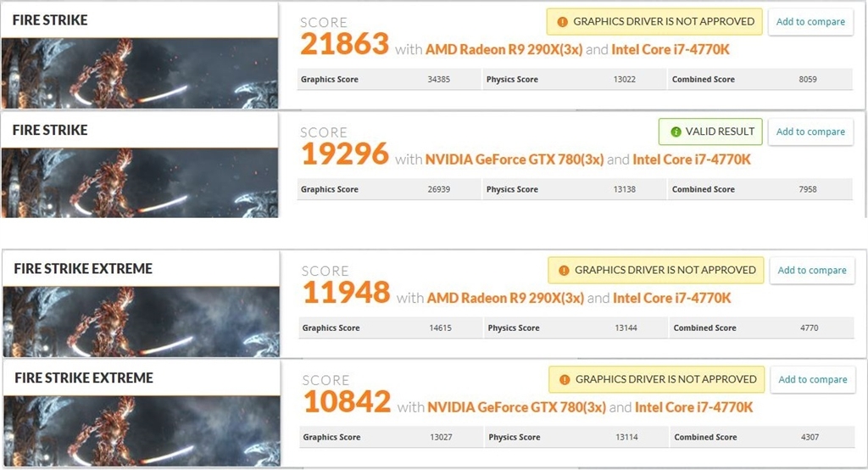Click the warning icon on the 11948 result badge
Image resolution: width=868 pixels, height=470 pixels.
(563, 270)
